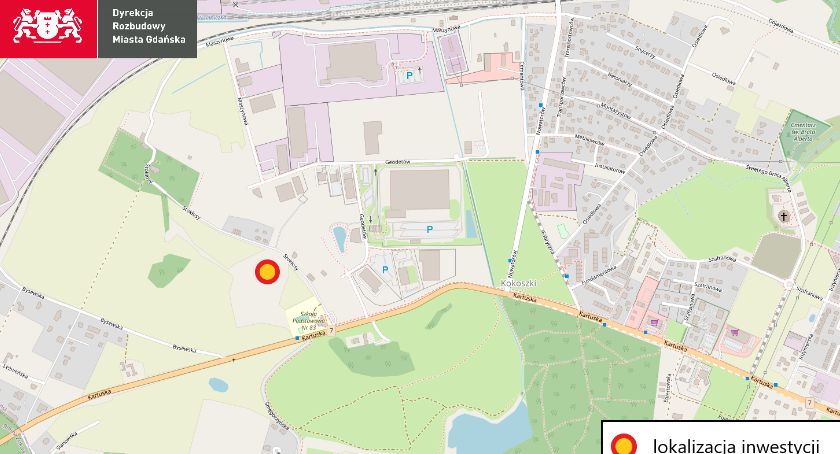
Task: Click the Cmentarz cemetery label
Action: point(802,132)
